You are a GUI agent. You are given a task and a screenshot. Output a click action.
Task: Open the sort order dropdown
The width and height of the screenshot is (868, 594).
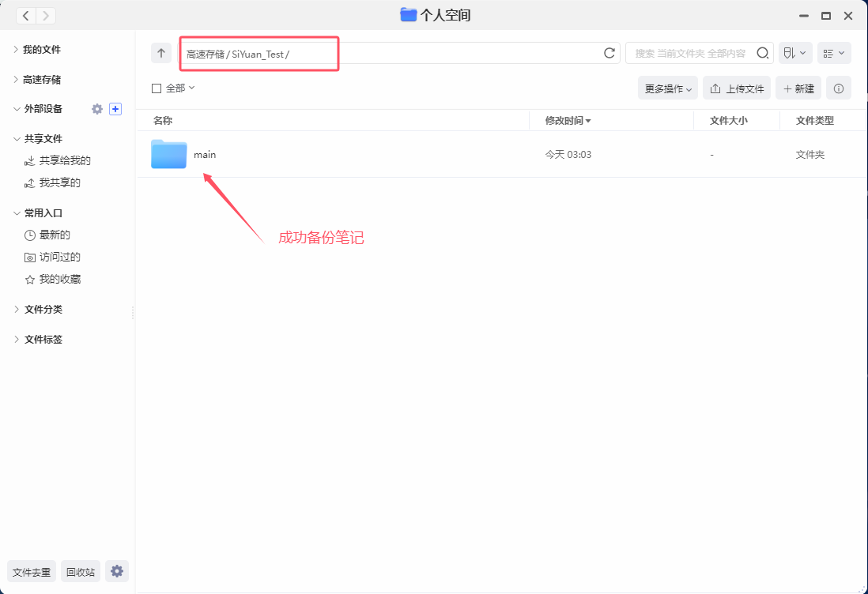click(x=794, y=53)
